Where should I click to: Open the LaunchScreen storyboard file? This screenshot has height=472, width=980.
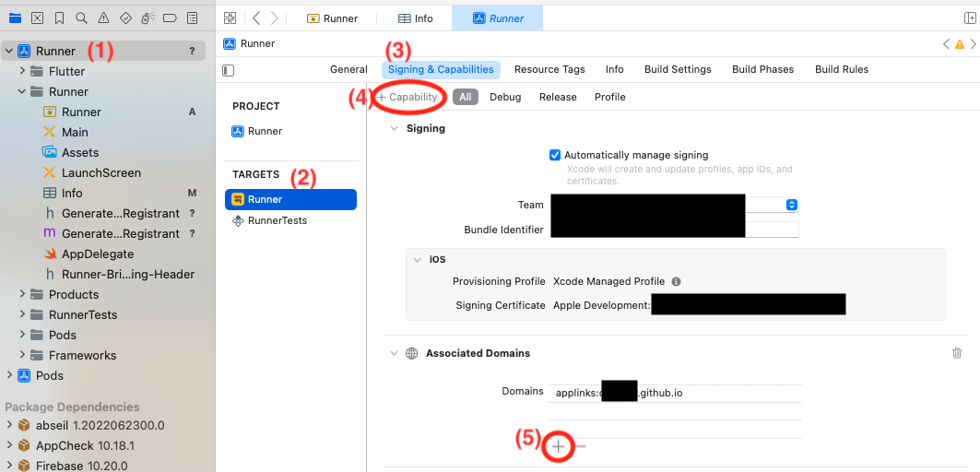[101, 172]
